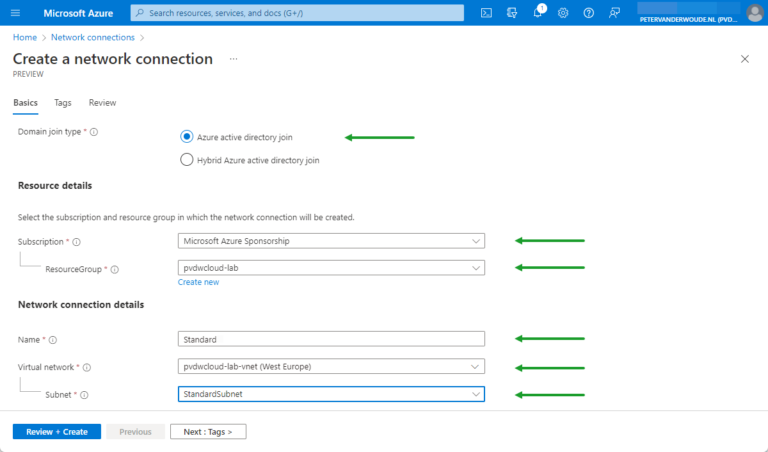Open the notifications bell

click(x=537, y=13)
